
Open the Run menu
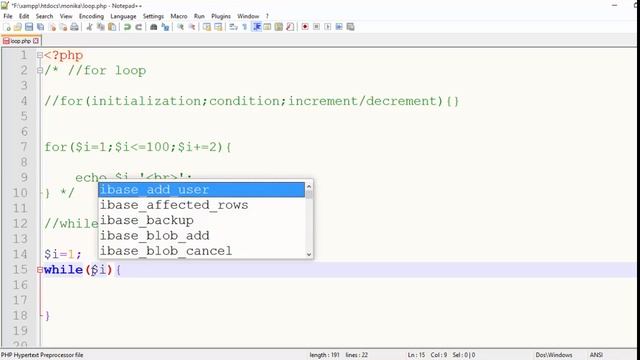pos(199,16)
